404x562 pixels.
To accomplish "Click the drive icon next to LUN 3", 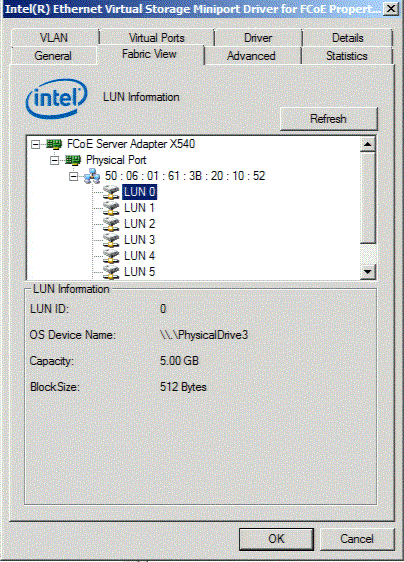I will click(111, 240).
